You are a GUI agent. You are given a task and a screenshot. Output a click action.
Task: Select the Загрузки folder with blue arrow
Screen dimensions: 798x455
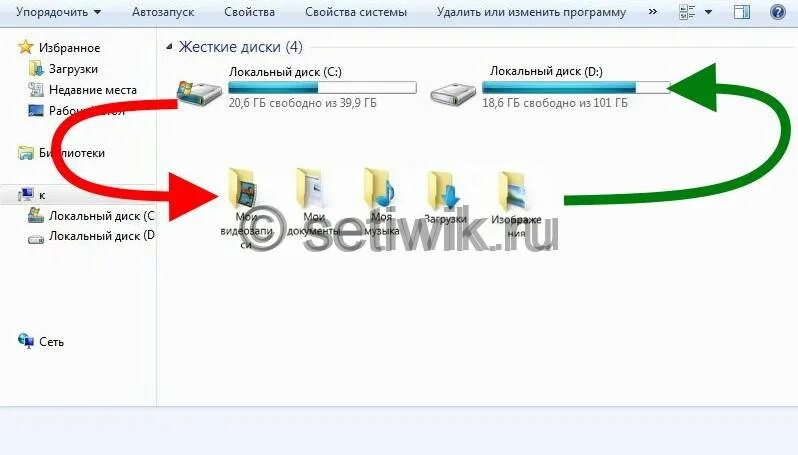[x=443, y=190]
